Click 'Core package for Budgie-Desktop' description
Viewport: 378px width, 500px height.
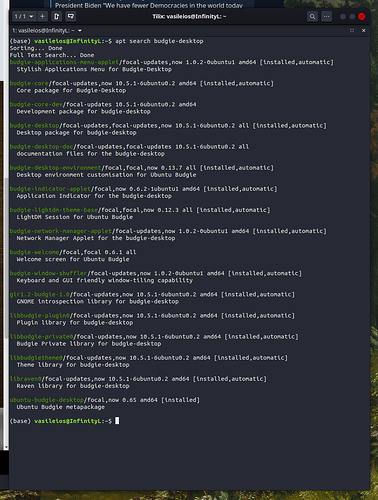(71, 90)
